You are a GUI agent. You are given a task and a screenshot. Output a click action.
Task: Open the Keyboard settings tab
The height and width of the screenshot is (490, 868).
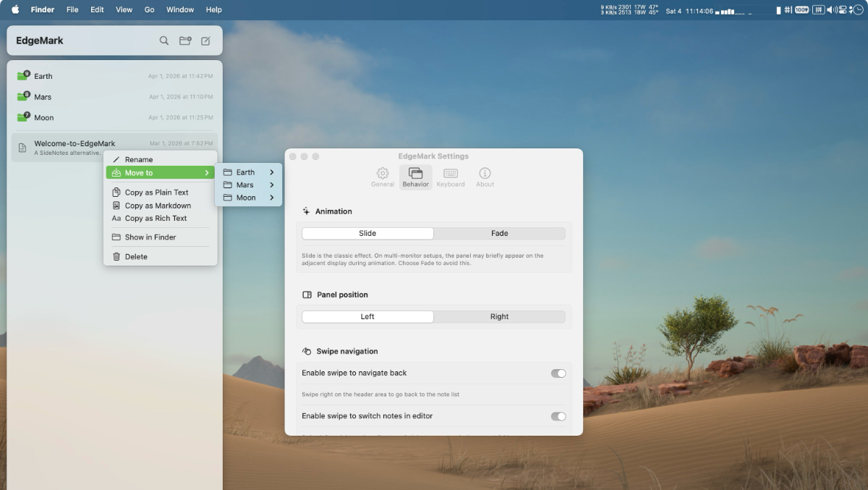[x=451, y=177]
